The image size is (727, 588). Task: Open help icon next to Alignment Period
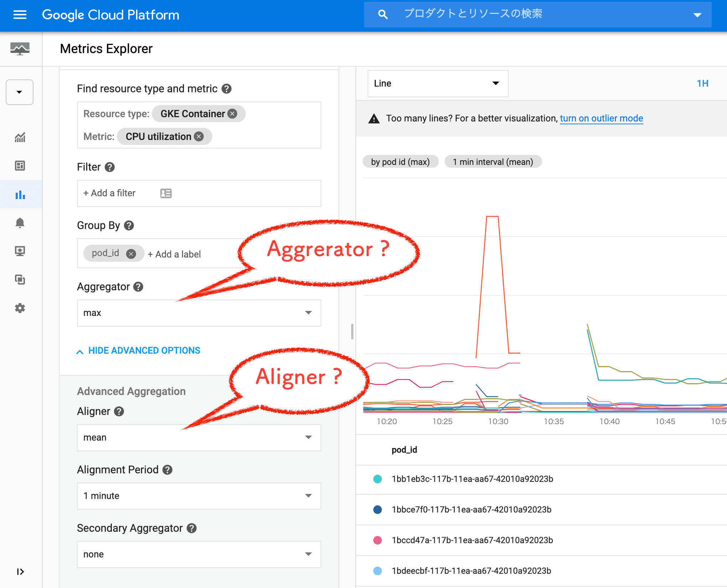pyautogui.click(x=167, y=470)
